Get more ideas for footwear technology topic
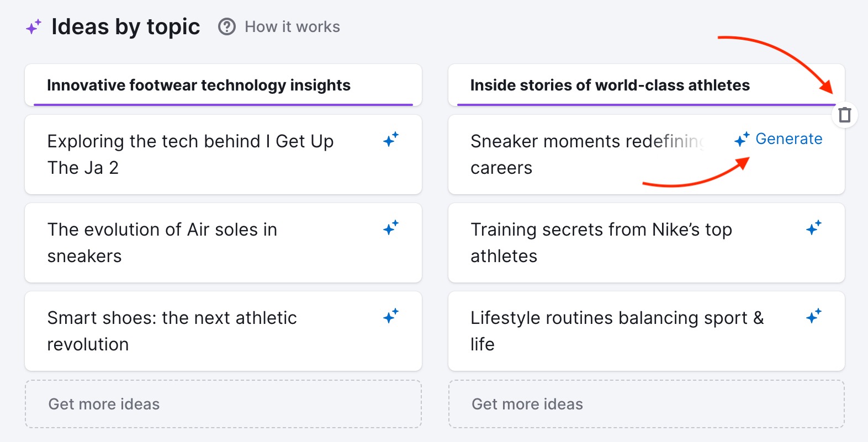The height and width of the screenshot is (442, 868). 223,404
